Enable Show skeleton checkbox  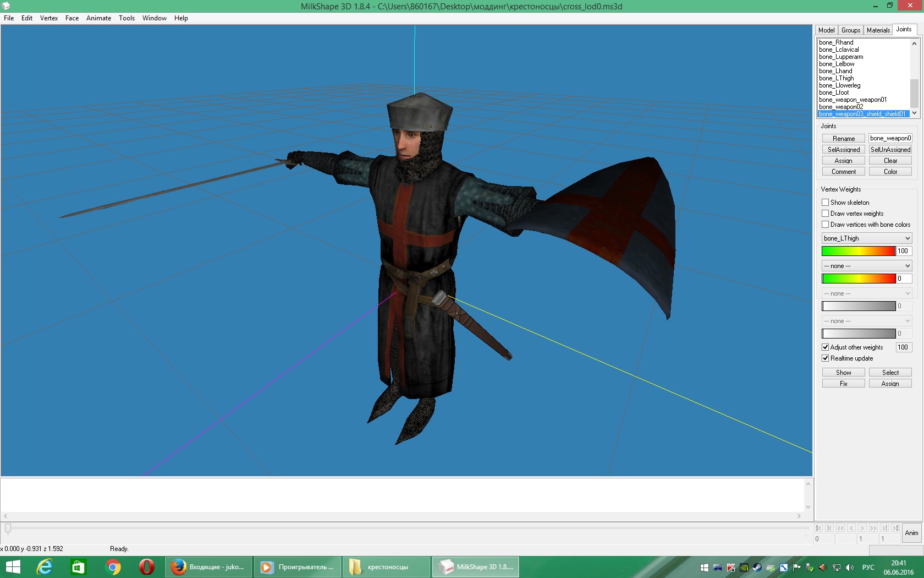(x=825, y=203)
